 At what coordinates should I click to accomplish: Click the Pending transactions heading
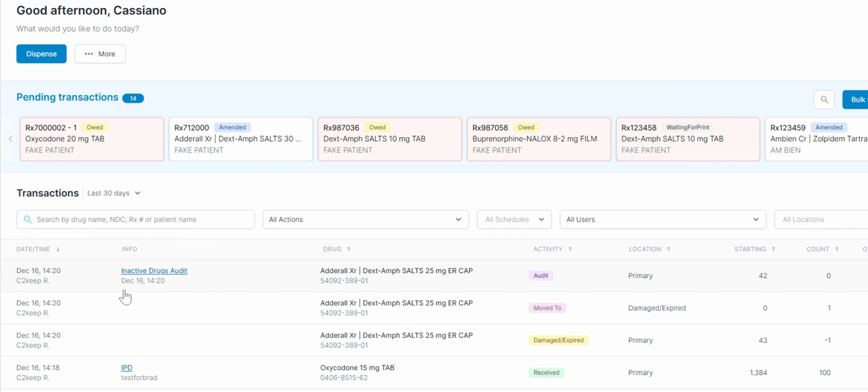[x=67, y=97]
